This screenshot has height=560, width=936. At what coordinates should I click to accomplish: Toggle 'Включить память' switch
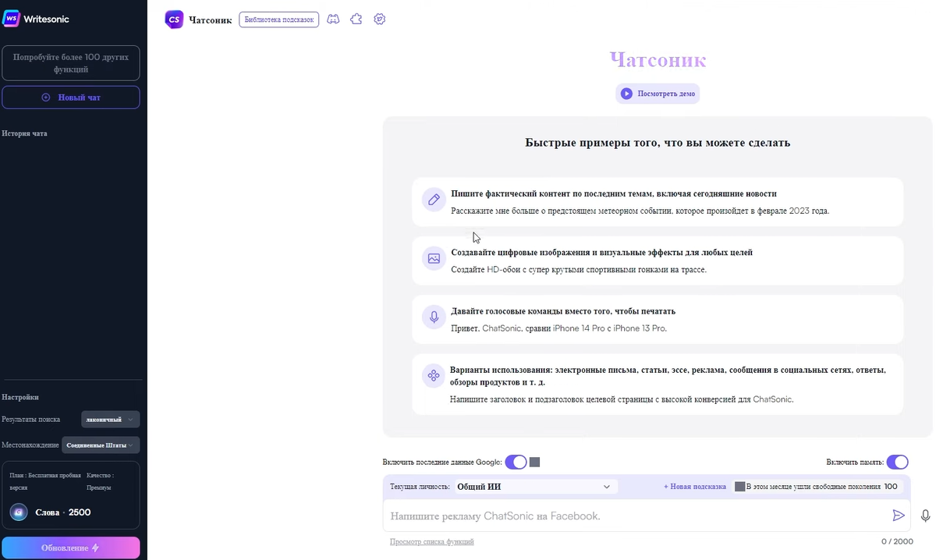897,463
